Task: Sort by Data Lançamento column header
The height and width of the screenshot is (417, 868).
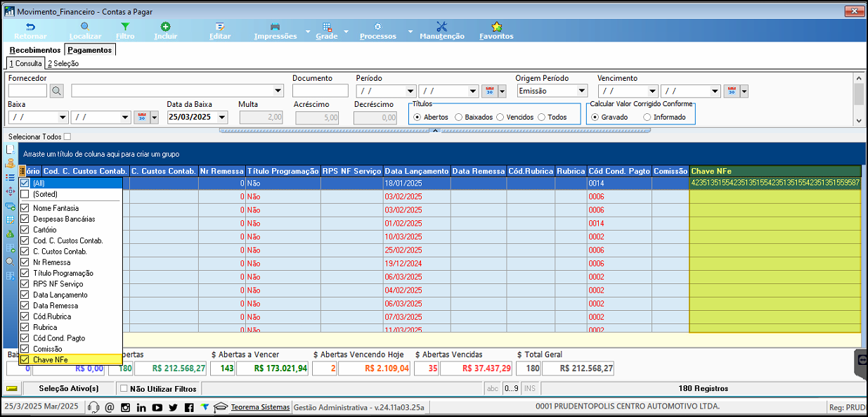Action: (x=417, y=171)
